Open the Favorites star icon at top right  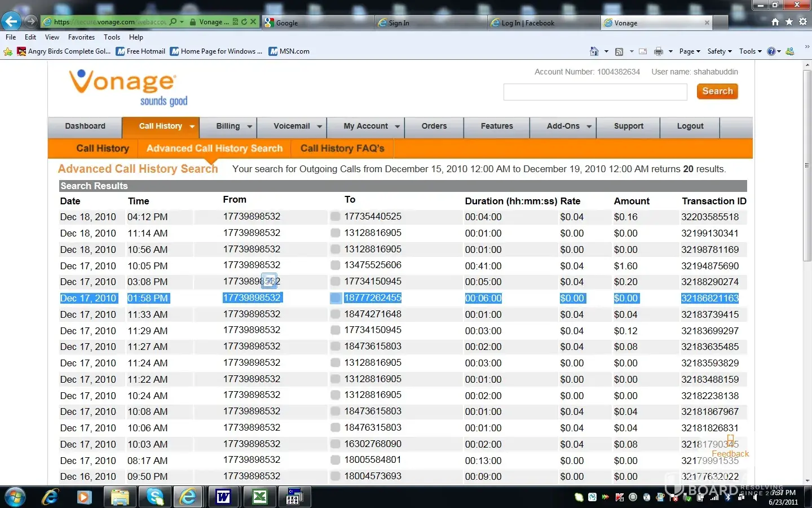[x=789, y=21]
